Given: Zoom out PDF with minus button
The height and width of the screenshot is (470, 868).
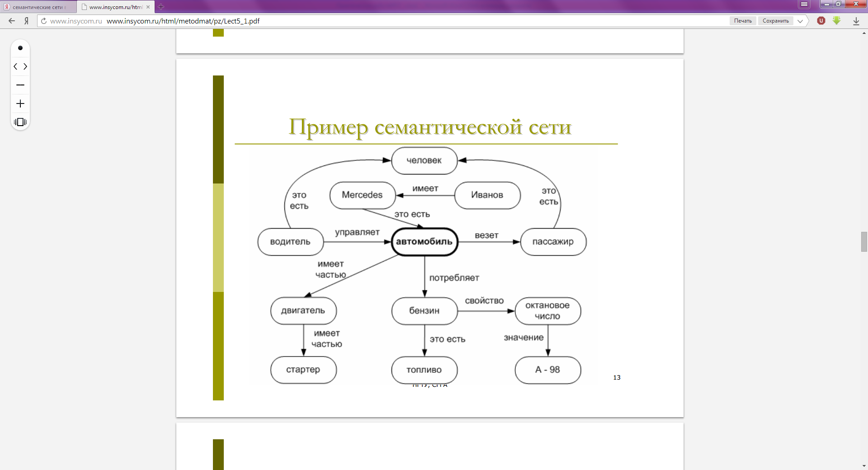Looking at the screenshot, I should (20, 85).
